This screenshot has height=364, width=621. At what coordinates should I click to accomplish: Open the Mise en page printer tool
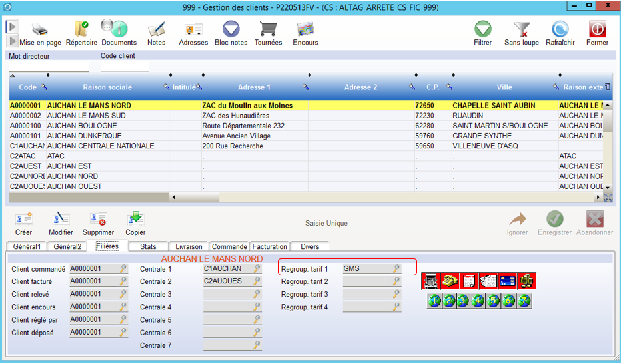point(40,31)
